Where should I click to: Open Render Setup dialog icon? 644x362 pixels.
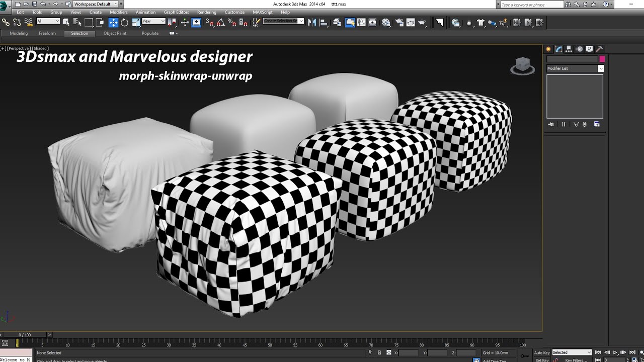click(x=399, y=22)
